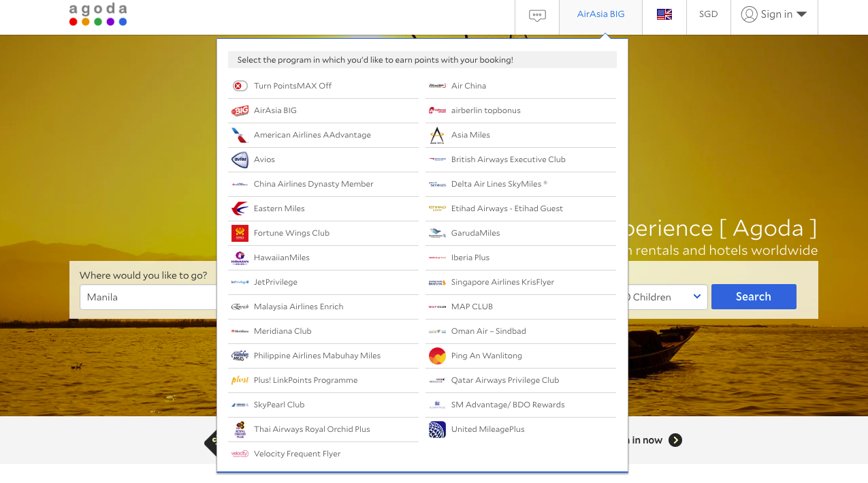This screenshot has height=483, width=868.
Task: Select Qatar Airways Privilege Club
Action: click(x=521, y=380)
